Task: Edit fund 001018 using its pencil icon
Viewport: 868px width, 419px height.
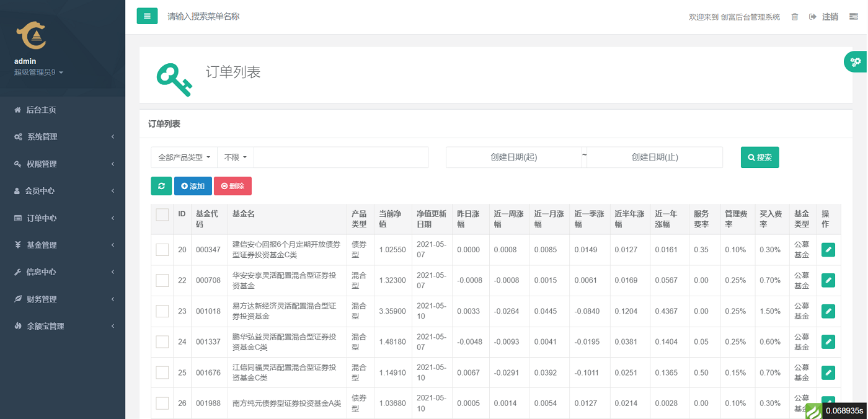Action: pyautogui.click(x=828, y=311)
